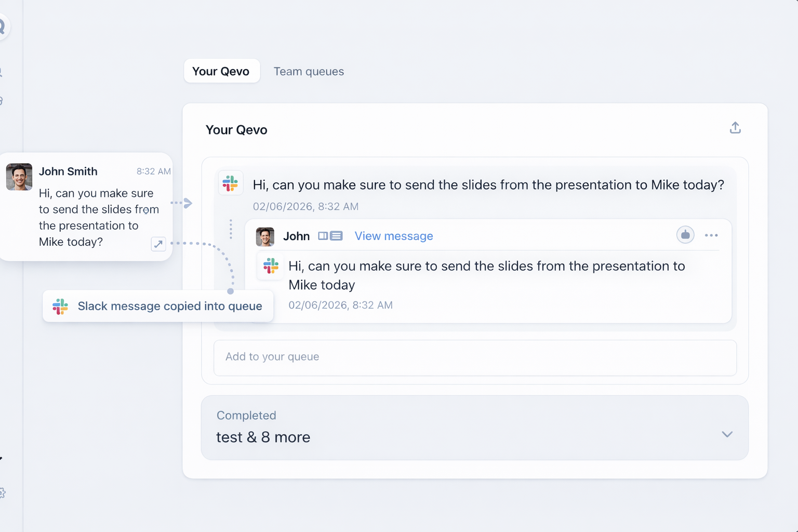Select the Your Qevo tab
798x532 pixels.
tap(222, 71)
